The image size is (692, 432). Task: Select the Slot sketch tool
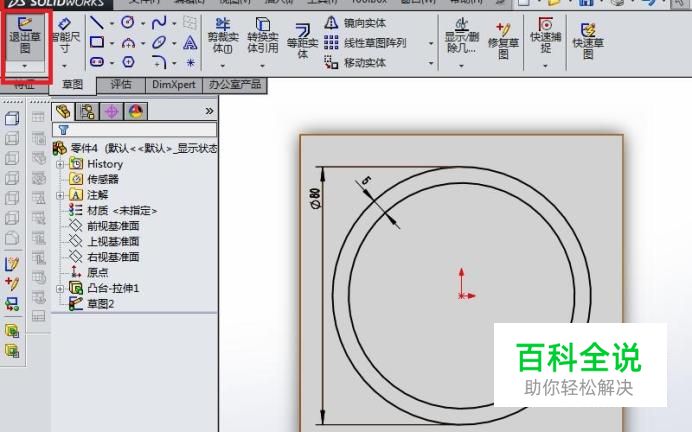(x=97, y=62)
